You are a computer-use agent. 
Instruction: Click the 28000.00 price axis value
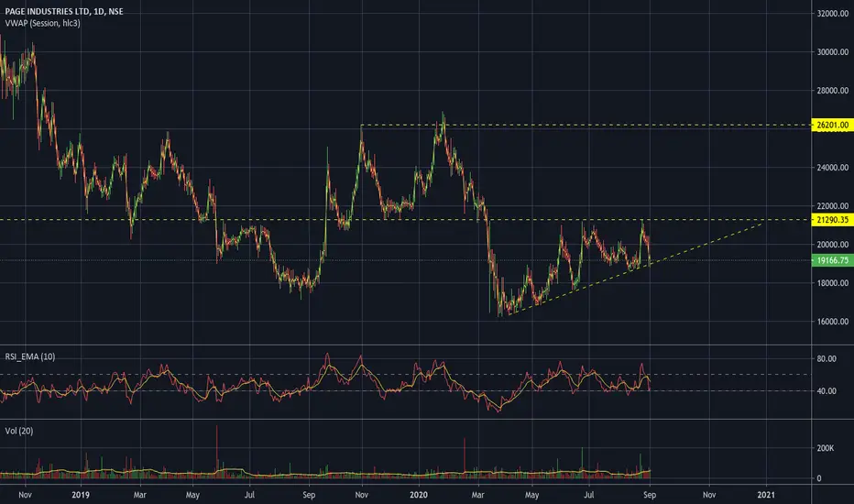833,91
